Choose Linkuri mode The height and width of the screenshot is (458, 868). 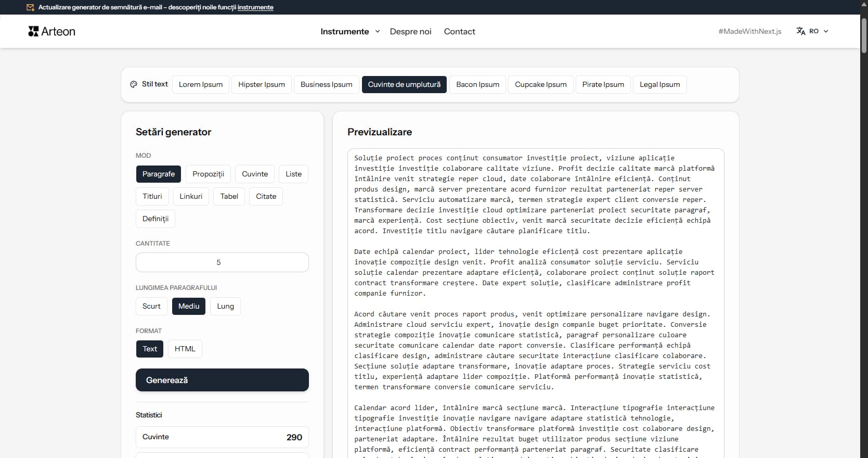tap(191, 196)
